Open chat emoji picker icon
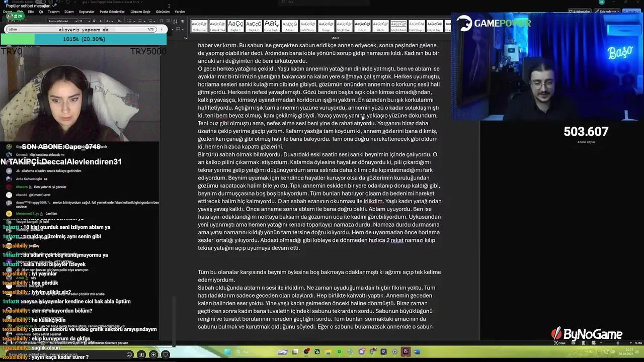Viewport: 644px width, 362px height. pos(129,354)
